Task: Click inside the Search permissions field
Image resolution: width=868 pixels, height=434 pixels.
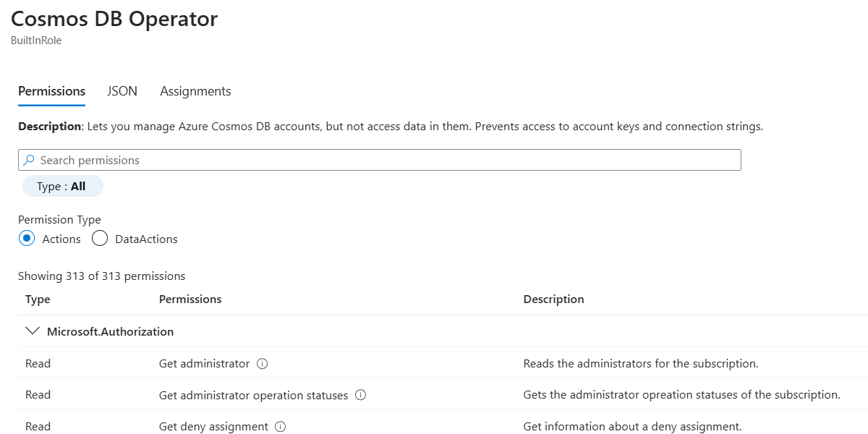Action: click(217, 159)
